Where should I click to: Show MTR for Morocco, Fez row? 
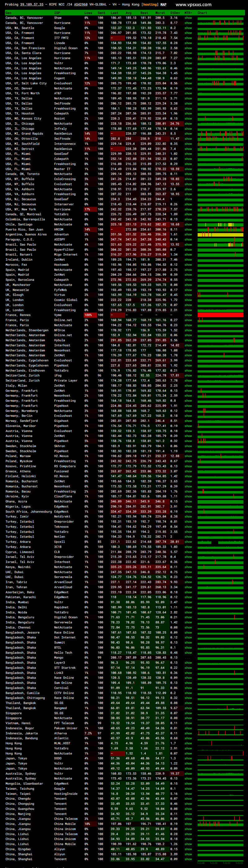pos(188,265)
